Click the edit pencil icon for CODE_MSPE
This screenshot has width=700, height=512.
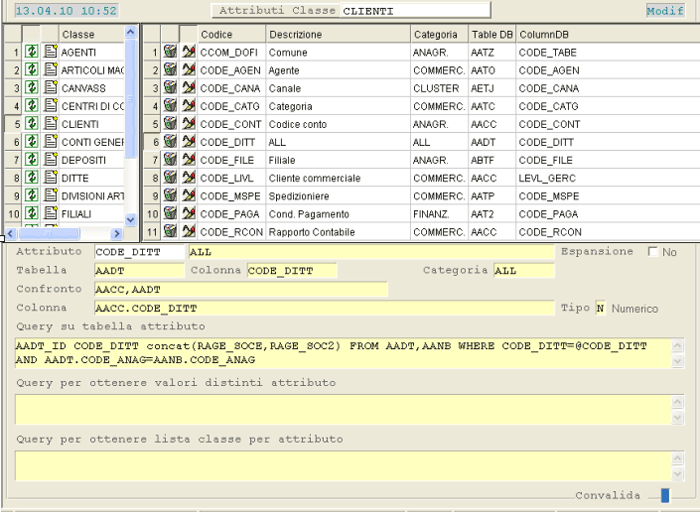pyautogui.click(x=188, y=196)
